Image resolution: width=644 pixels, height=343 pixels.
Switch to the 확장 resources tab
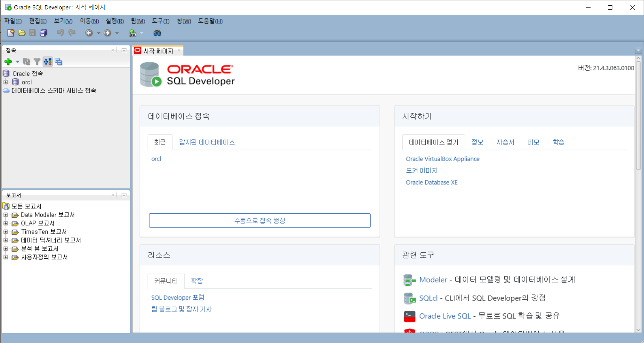click(x=197, y=281)
